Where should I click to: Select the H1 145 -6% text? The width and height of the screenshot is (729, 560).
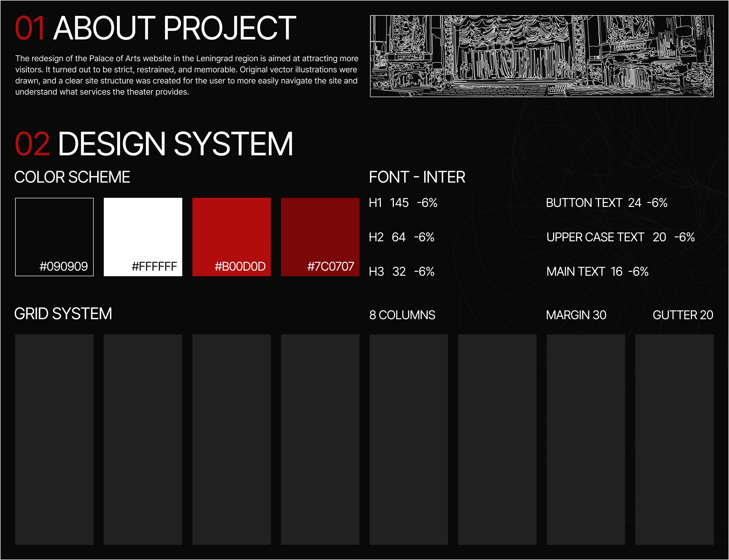click(403, 203)
